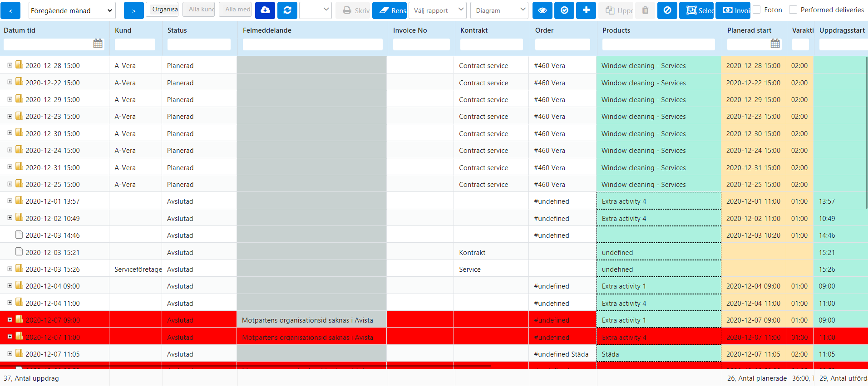Focus the Order filter input
Image resolution: width=868 pixels, height=387 pixels.
562,44
